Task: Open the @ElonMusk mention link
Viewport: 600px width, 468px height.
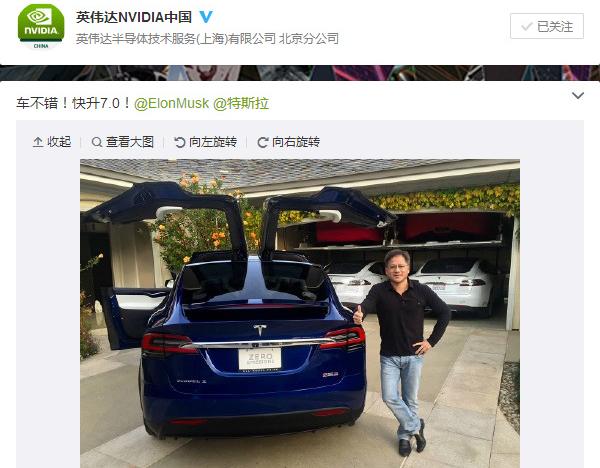Action: click(171, 103)
